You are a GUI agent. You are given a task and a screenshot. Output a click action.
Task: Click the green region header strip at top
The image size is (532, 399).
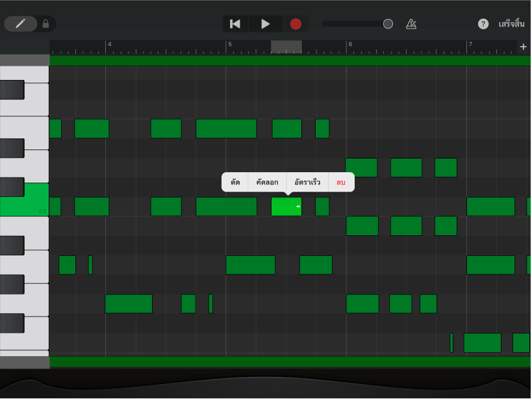(290, 60)
